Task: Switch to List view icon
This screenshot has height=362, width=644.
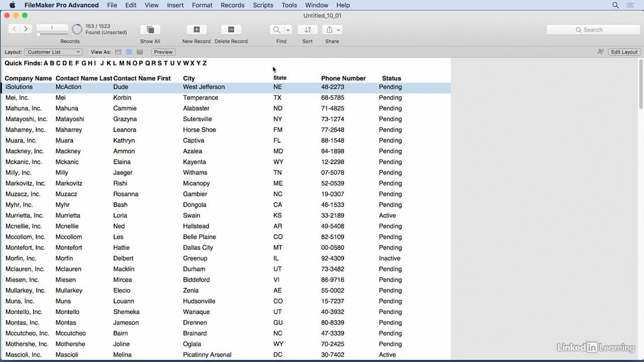Action: 129,52
